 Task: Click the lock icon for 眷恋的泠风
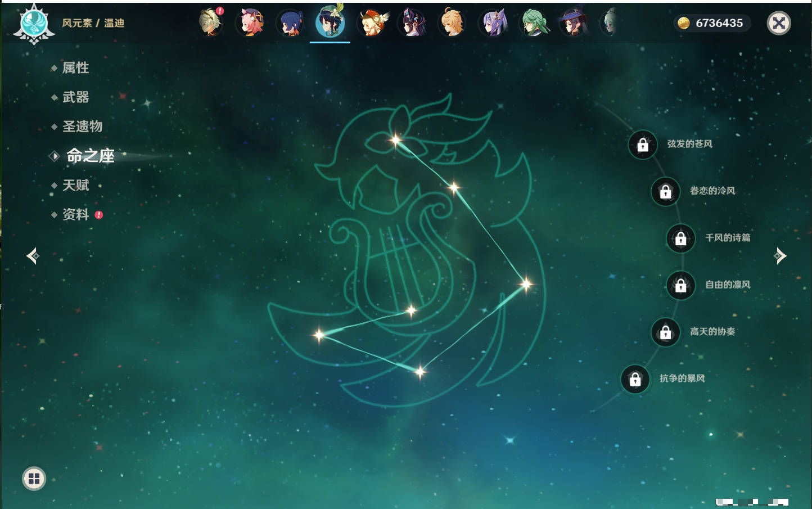pos(665,192)
